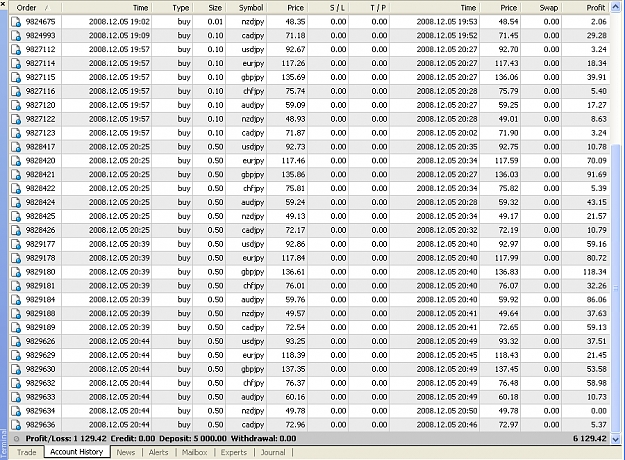Open the Journal tab
This screenshot has height=460, width=625.
tap(273, 452)
